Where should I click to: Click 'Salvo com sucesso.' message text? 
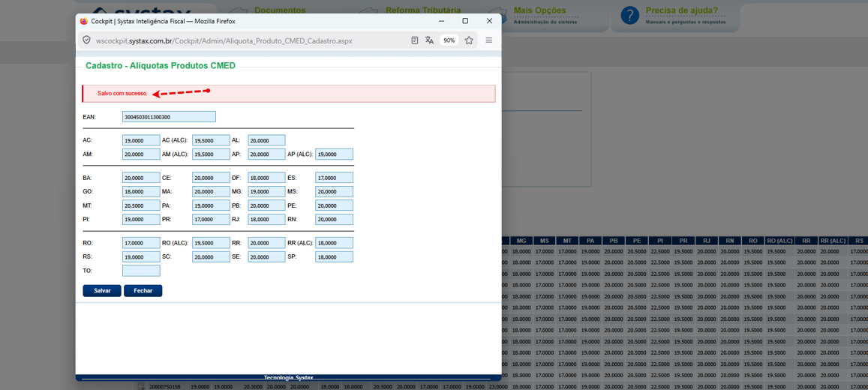[x=122, y=94]
